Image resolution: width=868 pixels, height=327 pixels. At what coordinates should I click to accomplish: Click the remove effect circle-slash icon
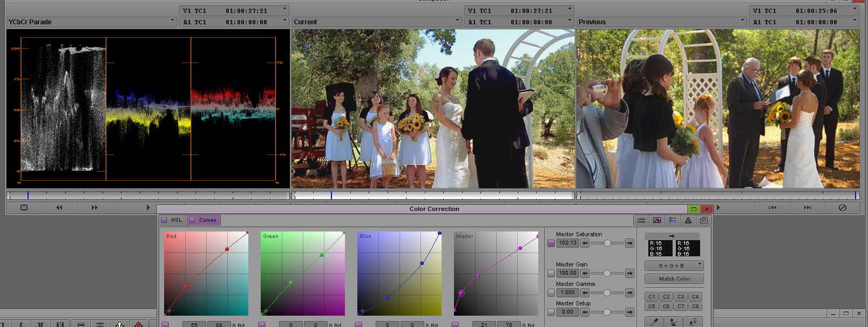tap(842, 207)
